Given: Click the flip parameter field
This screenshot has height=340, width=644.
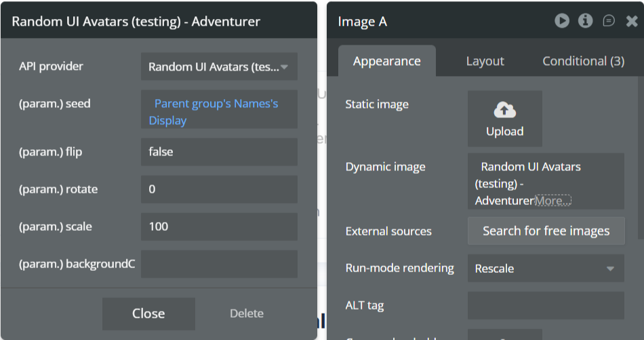Looking at the screenshot, I should (x=219, y=152).
